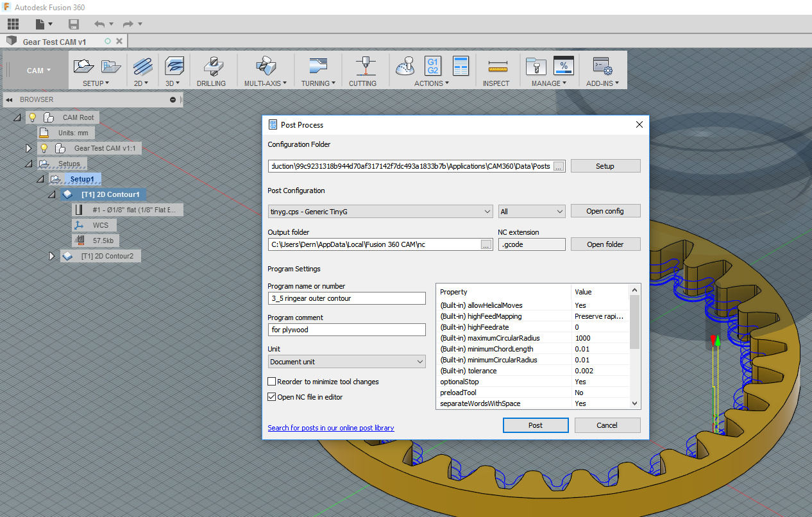Click the Open config button
The height and width of the screenshot is (517, 812).
(605, 211)
